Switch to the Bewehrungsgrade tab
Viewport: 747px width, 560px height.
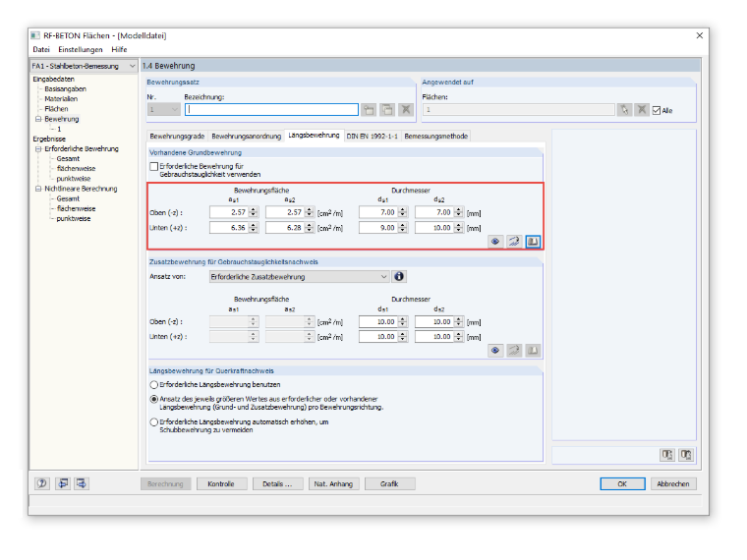pyautogui.click(x=177, y=137)
